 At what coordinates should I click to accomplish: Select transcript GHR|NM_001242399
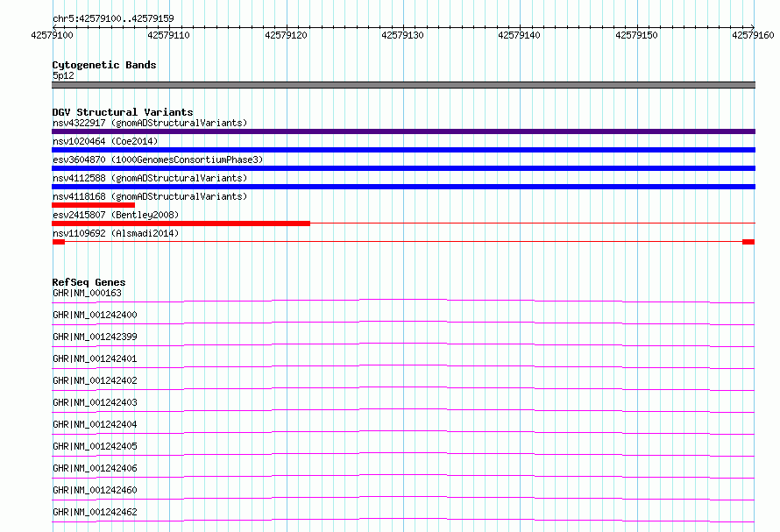point(95,337)
